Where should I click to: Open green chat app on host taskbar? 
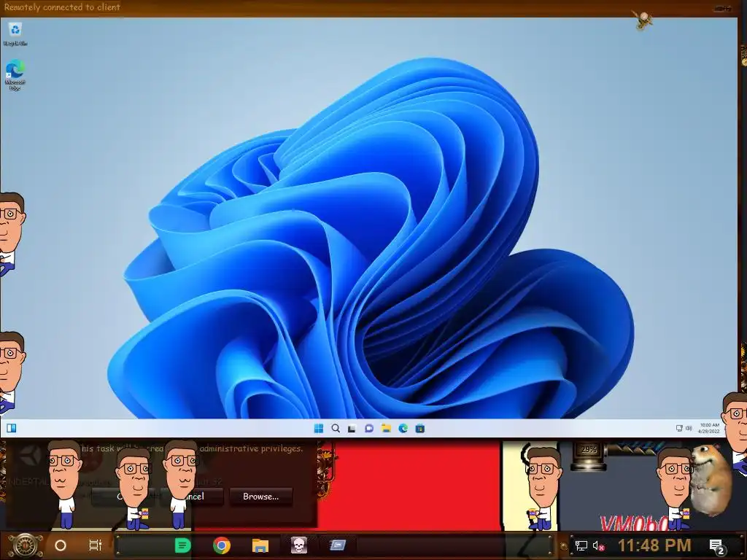pos(182,545)
